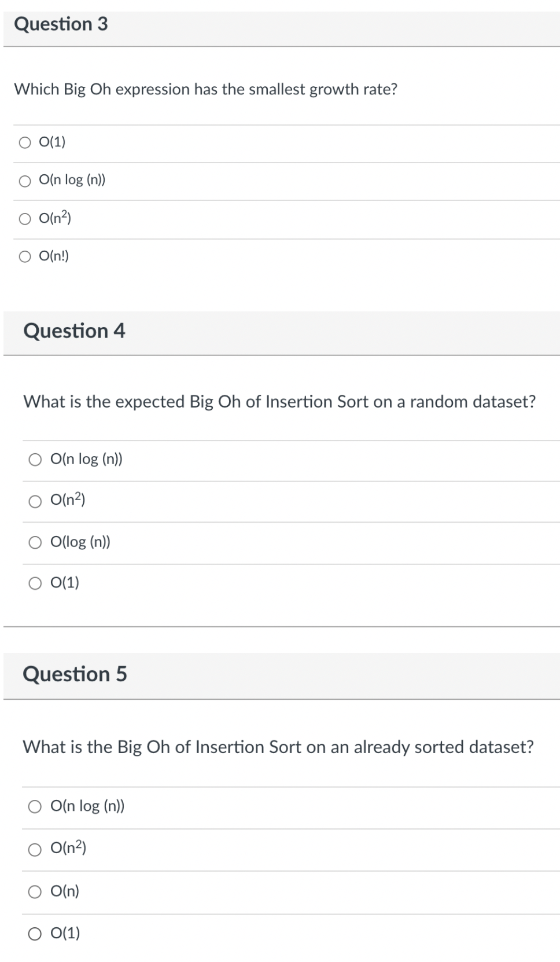Select O(1) as Question 4 answer

35,583
